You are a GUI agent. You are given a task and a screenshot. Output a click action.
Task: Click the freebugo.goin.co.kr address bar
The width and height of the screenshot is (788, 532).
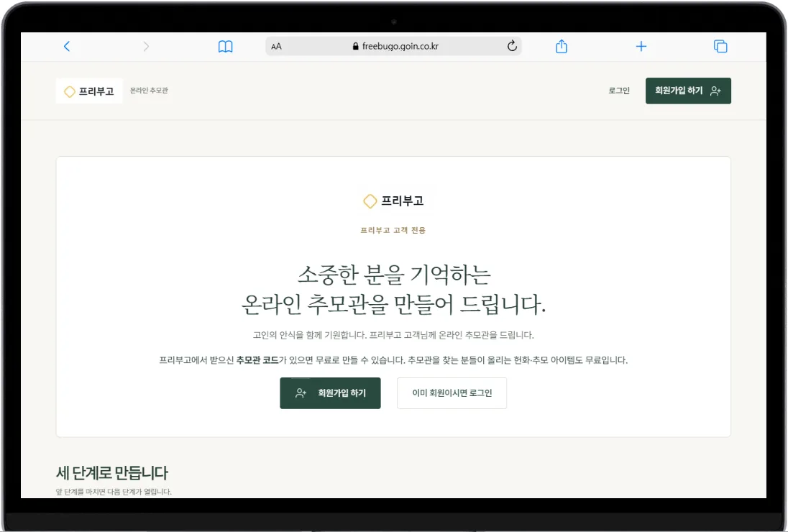point(393,46)
